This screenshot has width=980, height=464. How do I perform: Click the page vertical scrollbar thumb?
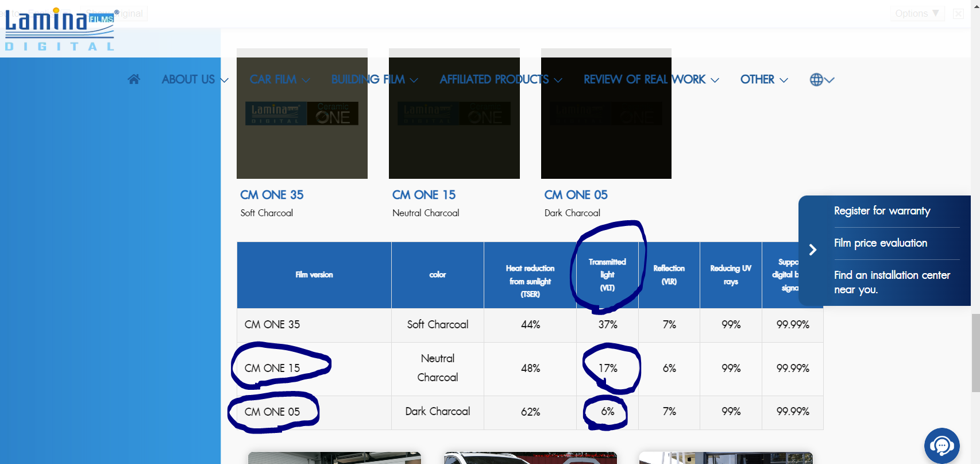point(975,353)
